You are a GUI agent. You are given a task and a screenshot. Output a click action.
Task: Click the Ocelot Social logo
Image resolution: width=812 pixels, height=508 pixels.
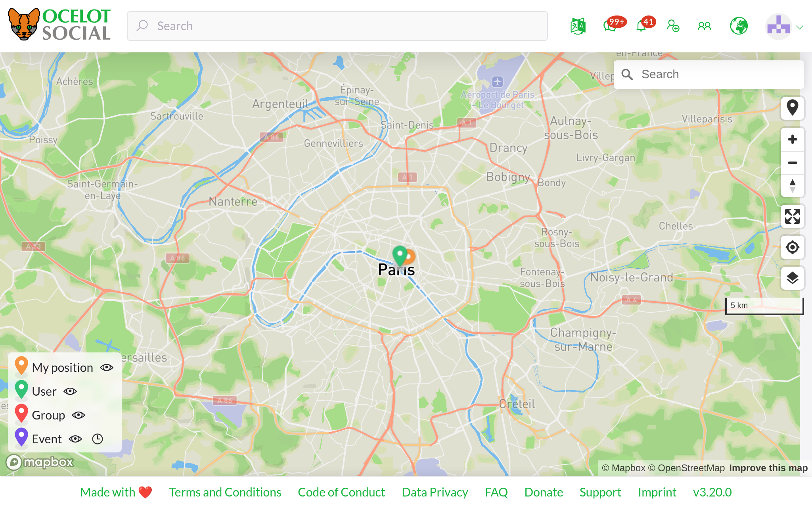(59, 25)
